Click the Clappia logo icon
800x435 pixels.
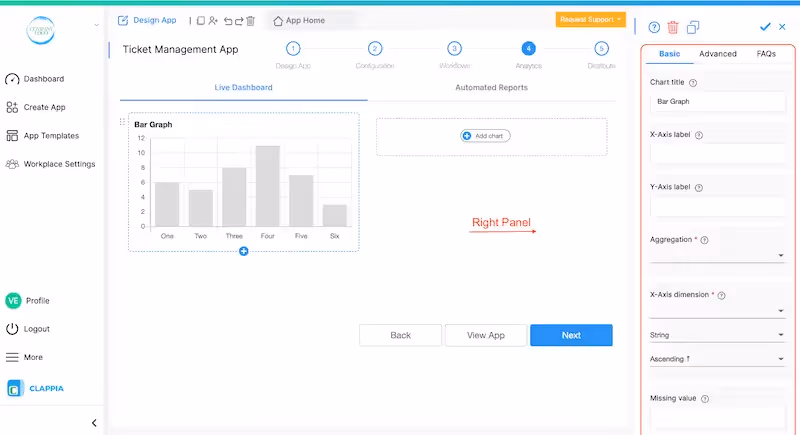tap(14, 389)
